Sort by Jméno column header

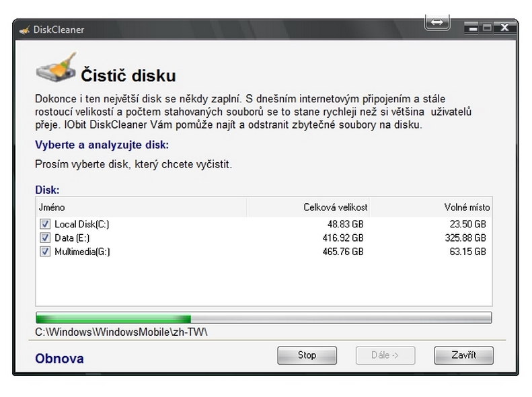141,207
